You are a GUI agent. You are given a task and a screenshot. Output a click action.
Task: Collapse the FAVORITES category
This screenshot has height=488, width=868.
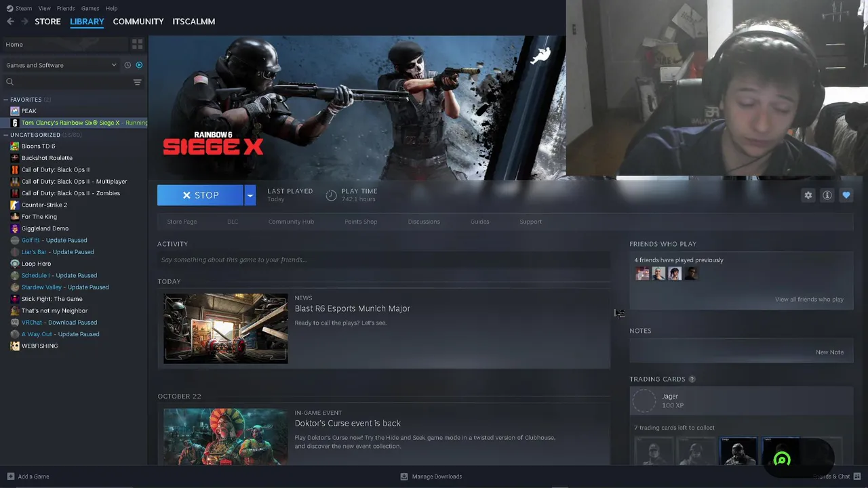click(5, 100)
